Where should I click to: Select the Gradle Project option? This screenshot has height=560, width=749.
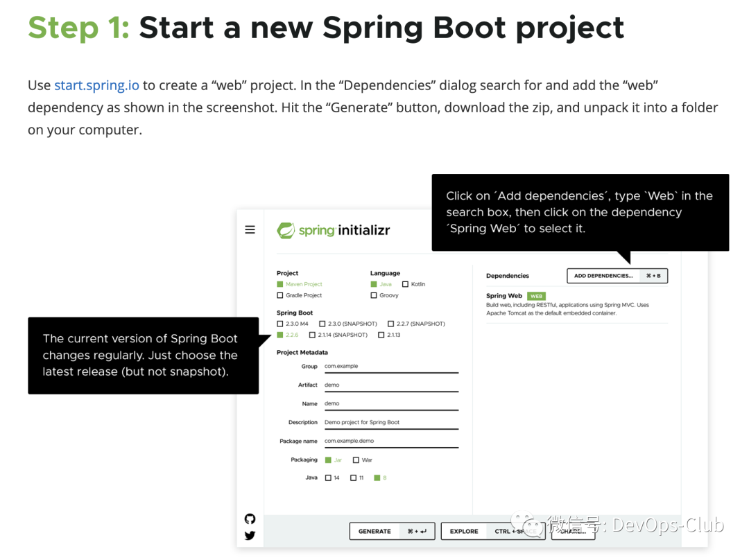pos(300,295)
